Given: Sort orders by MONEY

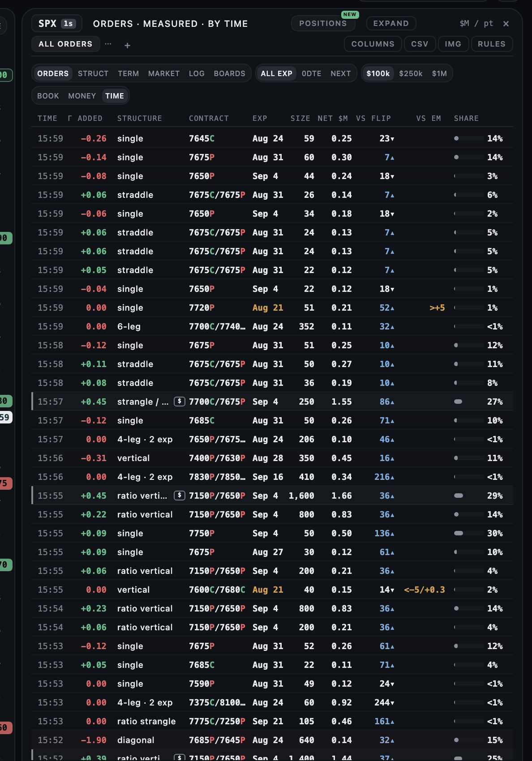Looking at the screenshot, I should click(x=82, y=96).
